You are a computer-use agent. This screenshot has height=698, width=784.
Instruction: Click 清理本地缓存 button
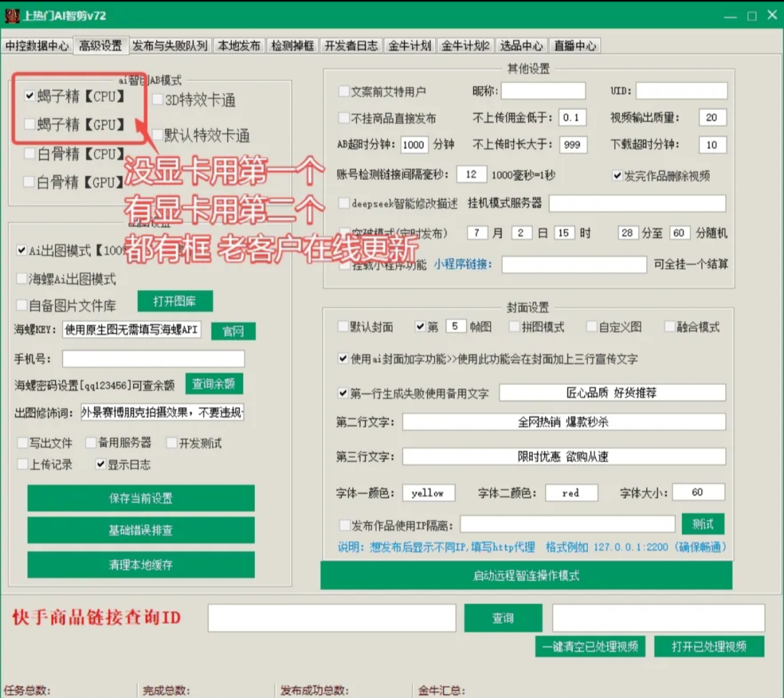click(141, 565)
